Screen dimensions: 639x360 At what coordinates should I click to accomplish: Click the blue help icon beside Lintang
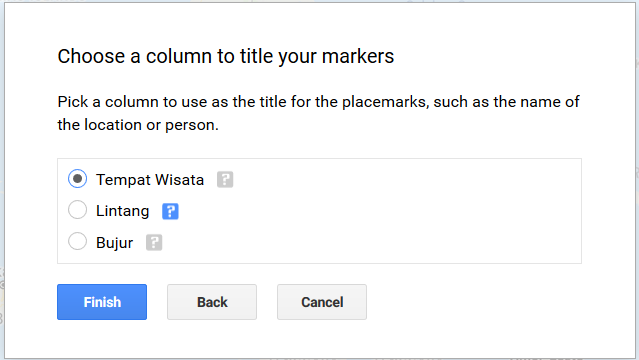[x=170, y=211]
